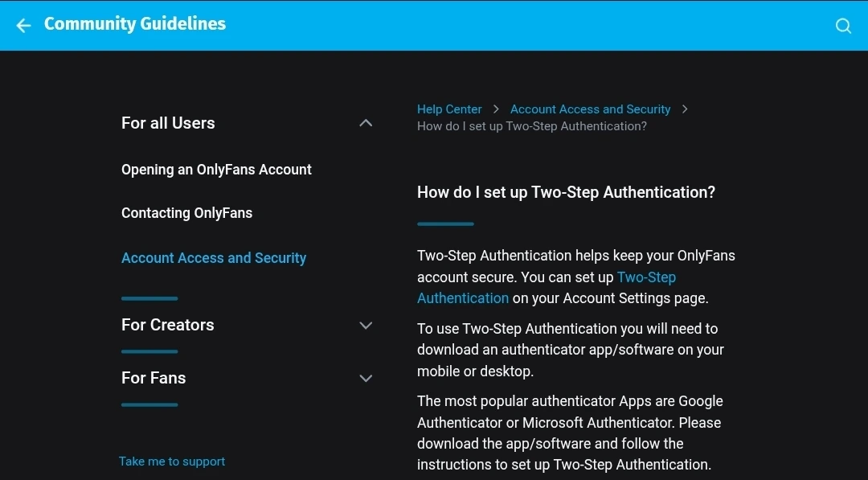The height and width of the screenshot is (480, 868).
Task: Open Opening an OnlyFans Account topic
Action: [x=216, y=170]
